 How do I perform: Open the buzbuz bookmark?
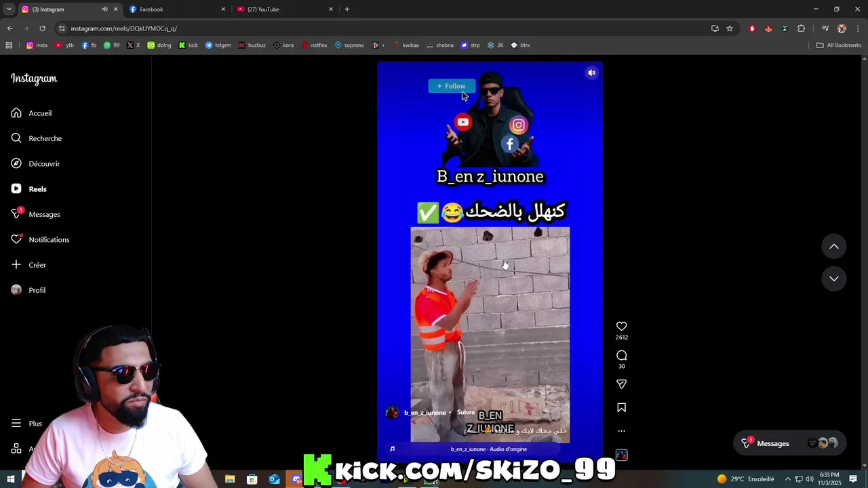pyautogui.click(x=252, y=45)
